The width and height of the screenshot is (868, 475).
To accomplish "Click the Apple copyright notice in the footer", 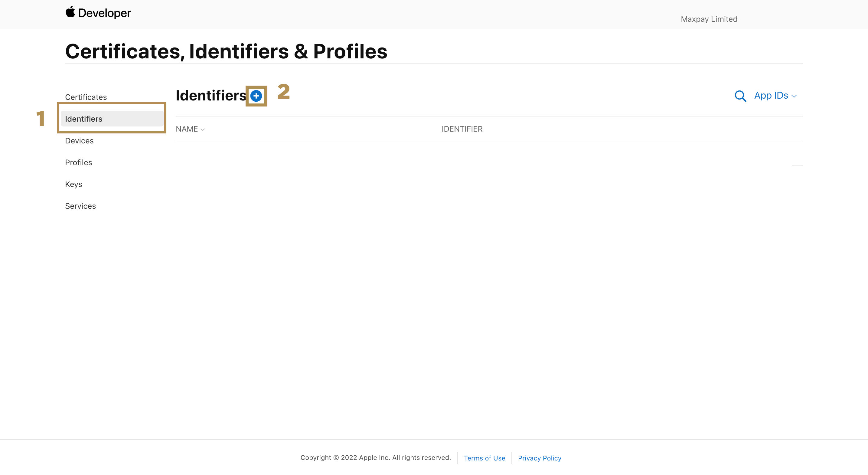I will [x=375, y=457].
